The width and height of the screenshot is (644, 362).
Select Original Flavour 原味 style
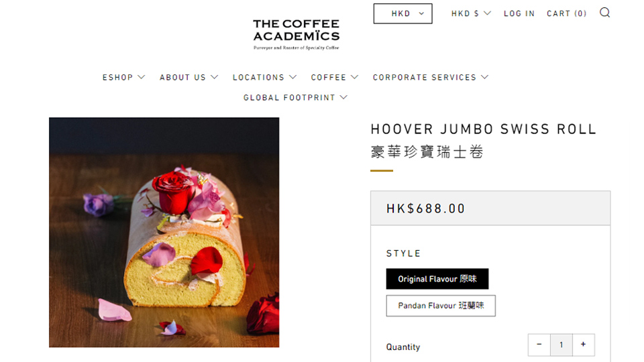[437, 279]
